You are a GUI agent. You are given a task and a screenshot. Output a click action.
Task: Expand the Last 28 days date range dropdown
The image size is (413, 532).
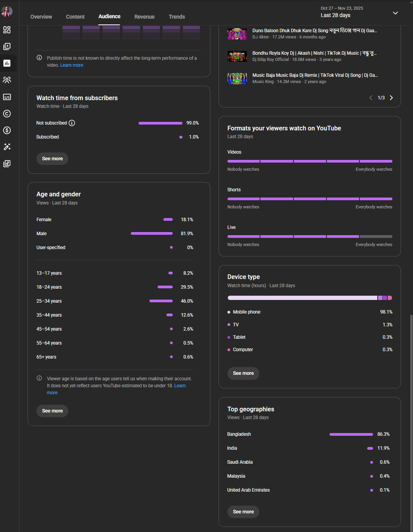395,13
